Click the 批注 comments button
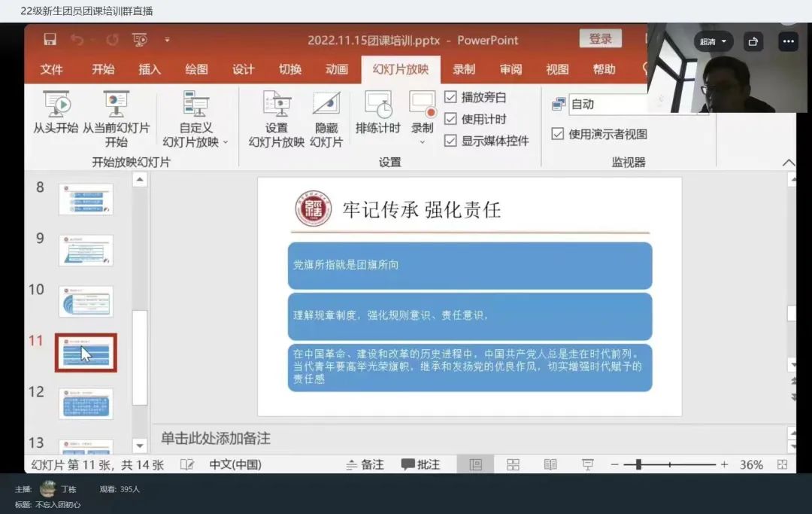 pos(420,465)
